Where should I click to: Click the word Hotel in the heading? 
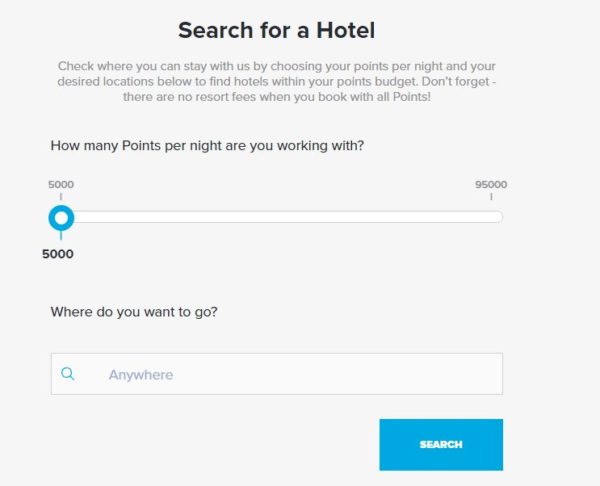coord(339,30)
